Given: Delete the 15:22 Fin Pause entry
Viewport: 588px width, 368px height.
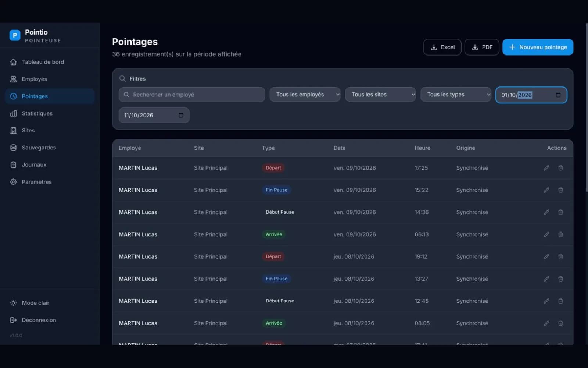Looking at the screenshot, I should [560, 190].
